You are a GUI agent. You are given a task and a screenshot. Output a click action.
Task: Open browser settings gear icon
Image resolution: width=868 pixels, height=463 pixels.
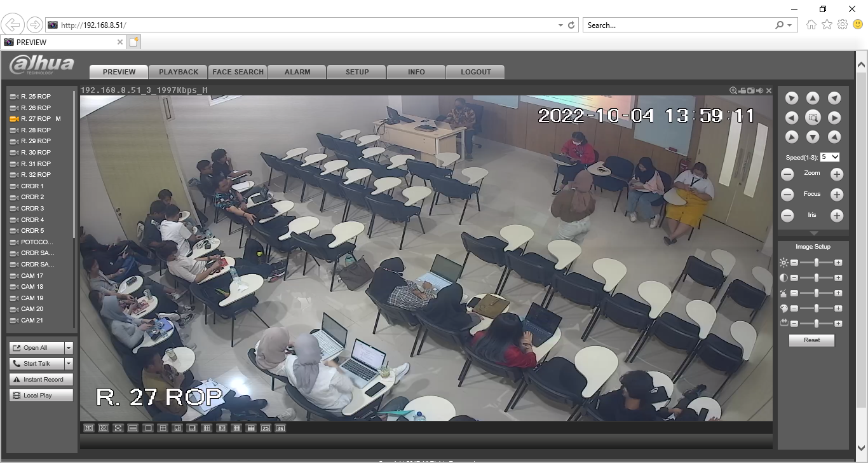point(843,24)
